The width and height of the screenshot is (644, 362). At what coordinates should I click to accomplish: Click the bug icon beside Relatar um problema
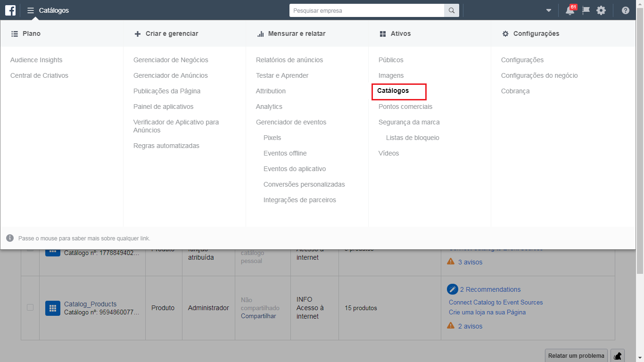tap(617, 356)
